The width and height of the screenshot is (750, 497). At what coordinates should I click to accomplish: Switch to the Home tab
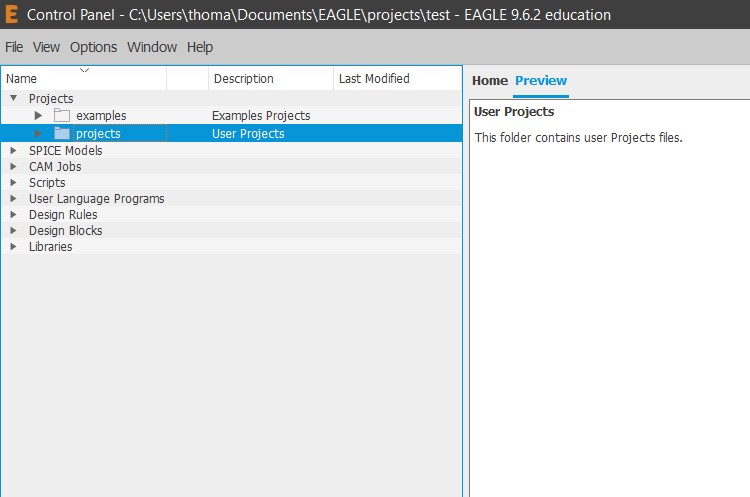coord(489,81)
